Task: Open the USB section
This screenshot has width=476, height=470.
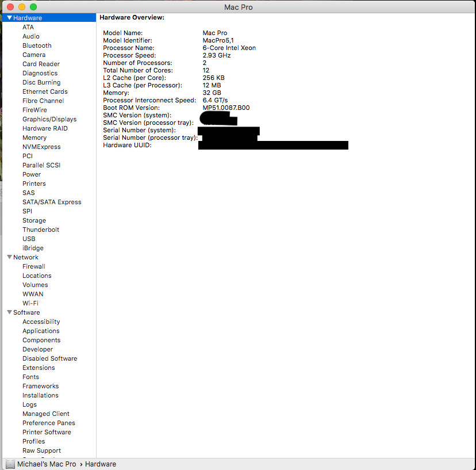Action: [x=29, y=239]
